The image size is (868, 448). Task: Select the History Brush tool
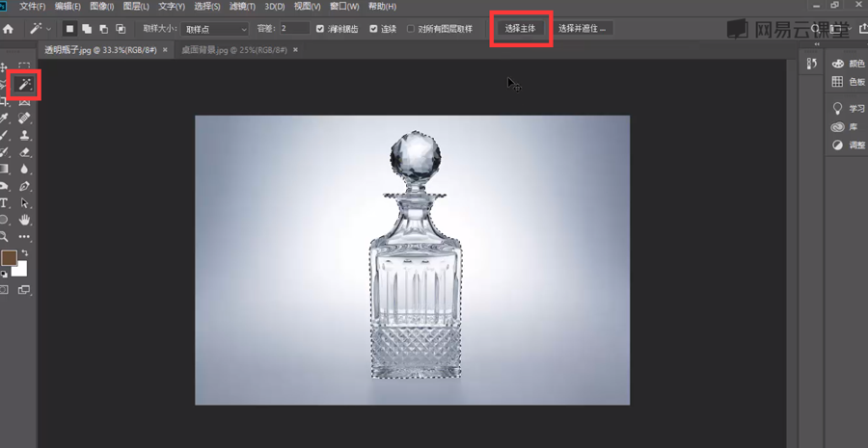[x=4, y=152]
